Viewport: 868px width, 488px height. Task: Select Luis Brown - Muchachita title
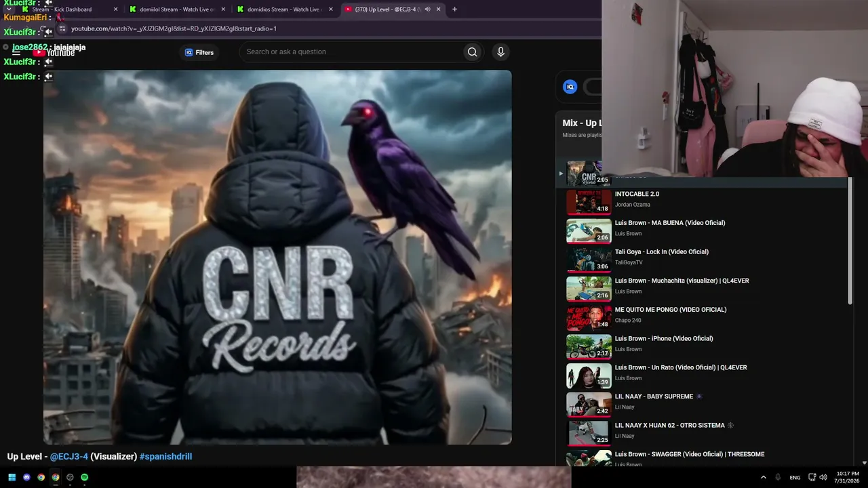click(682, 281)
